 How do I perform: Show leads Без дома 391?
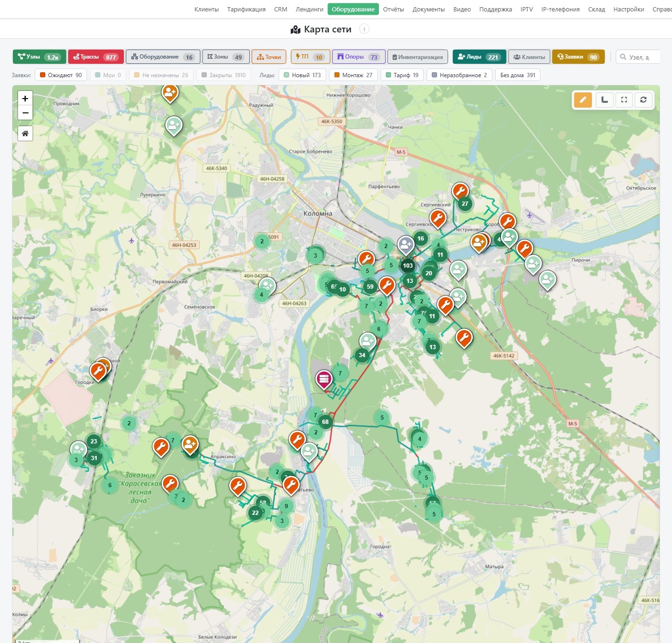click(518, 75)
